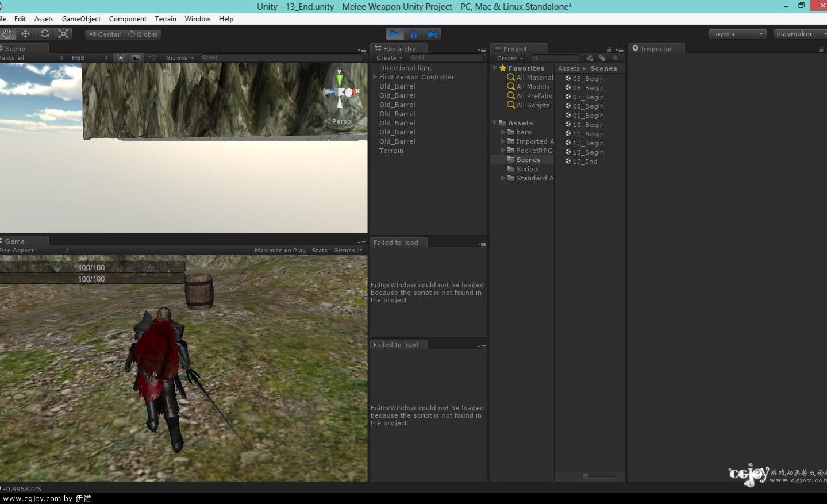Open the Assets menu

tap(44, 19)
